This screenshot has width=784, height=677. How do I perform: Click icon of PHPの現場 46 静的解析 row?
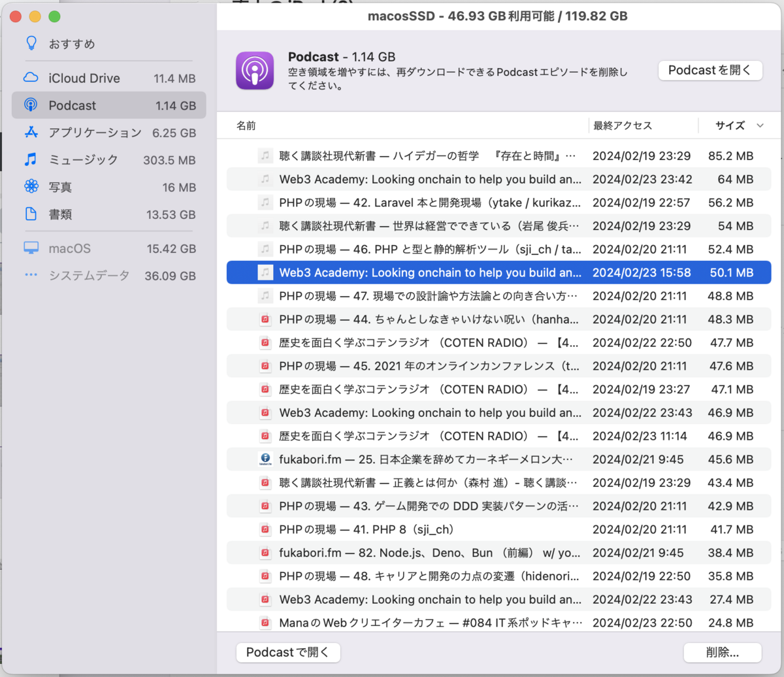[x=265, y=249]
